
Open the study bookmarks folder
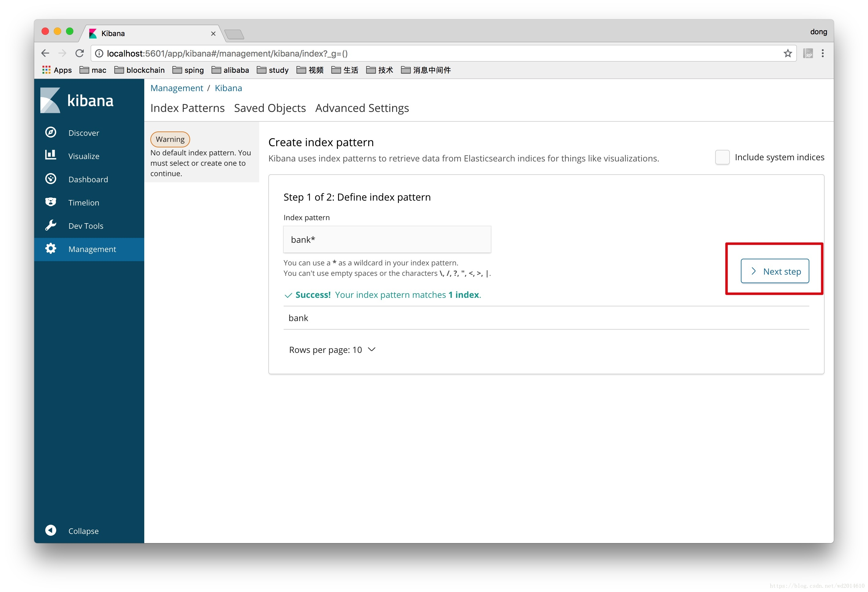(x=273, y=70)
